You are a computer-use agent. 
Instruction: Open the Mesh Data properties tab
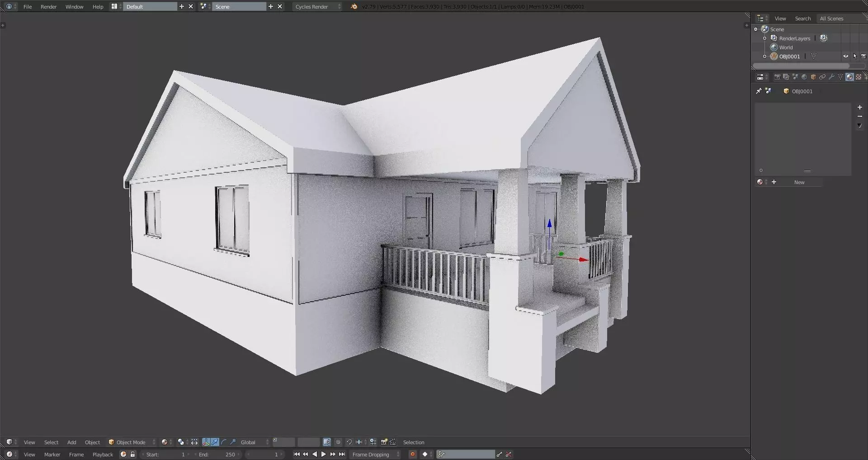pos(840,77)
